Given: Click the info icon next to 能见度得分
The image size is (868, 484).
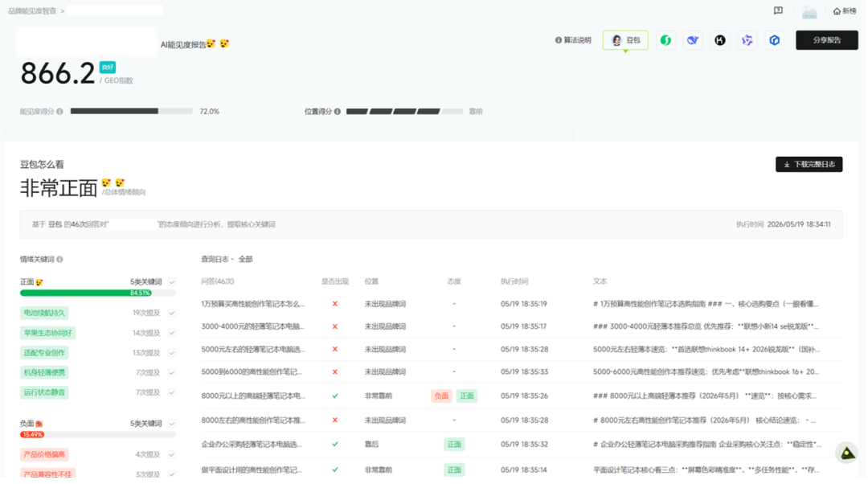Looking at the screenshot, I should click(59, 111).
